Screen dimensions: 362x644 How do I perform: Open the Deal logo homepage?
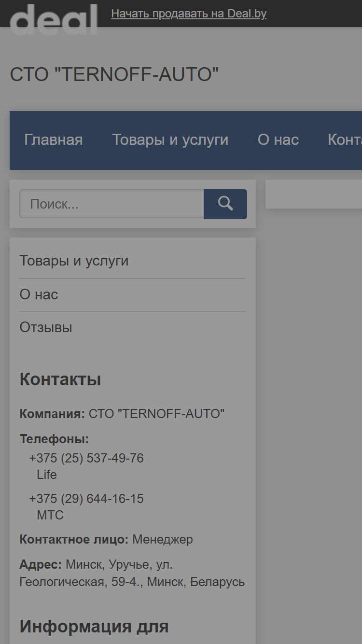(x=54, y=19)
